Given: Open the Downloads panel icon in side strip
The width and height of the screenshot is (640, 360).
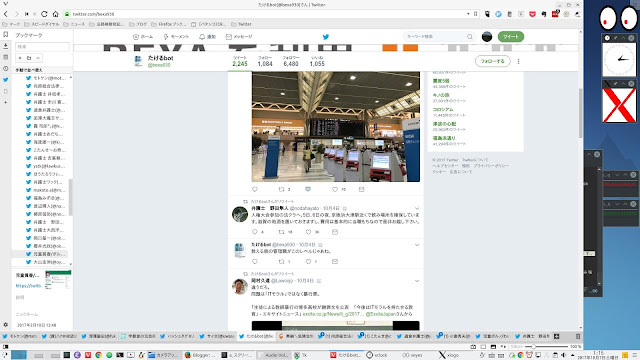Looking at the screenshot, I should 5,46.
